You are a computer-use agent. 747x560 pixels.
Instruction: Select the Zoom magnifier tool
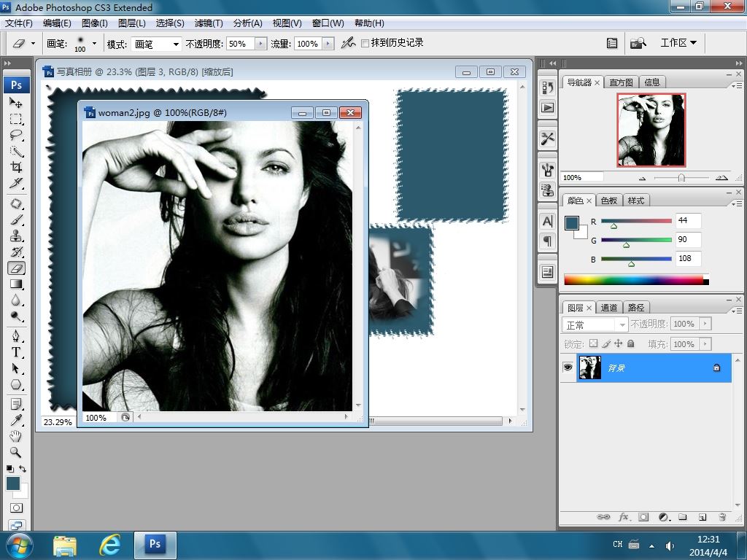pyautogui.click(x=16, y=452)
